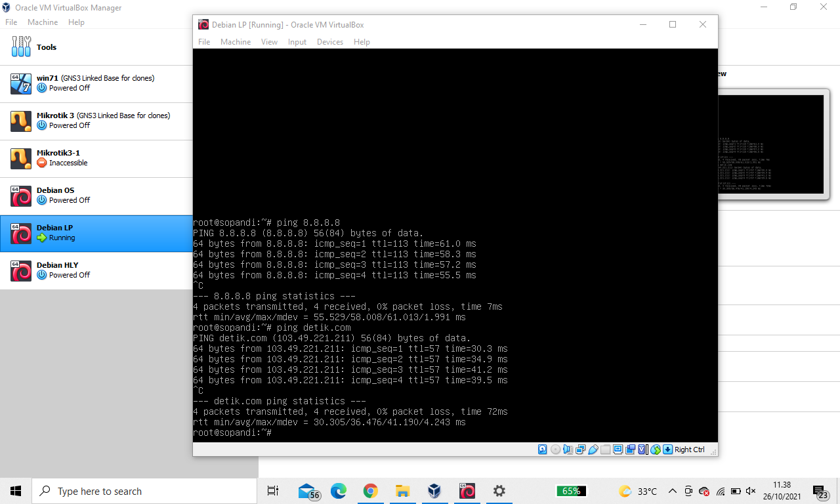Select the win71 virtual machine
This screenshot has height=504, width=840.
tap(96, 83)
